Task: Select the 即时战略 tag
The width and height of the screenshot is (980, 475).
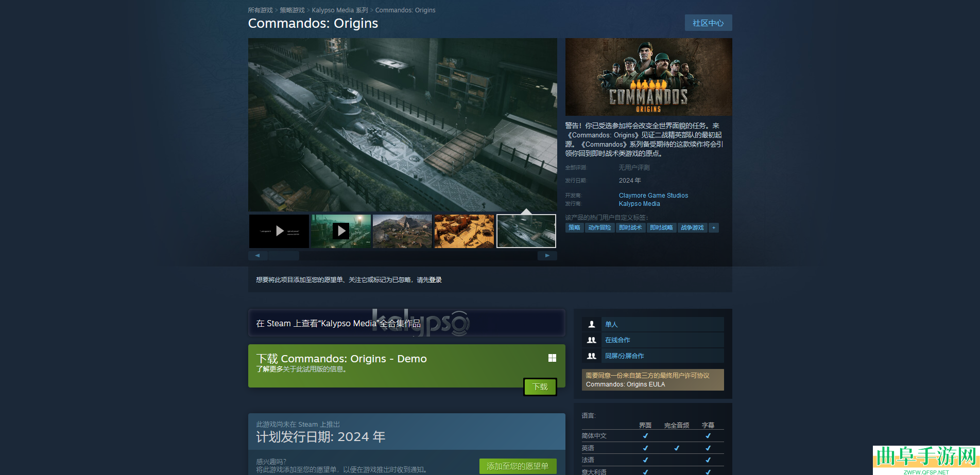Action: click(661, 227)
